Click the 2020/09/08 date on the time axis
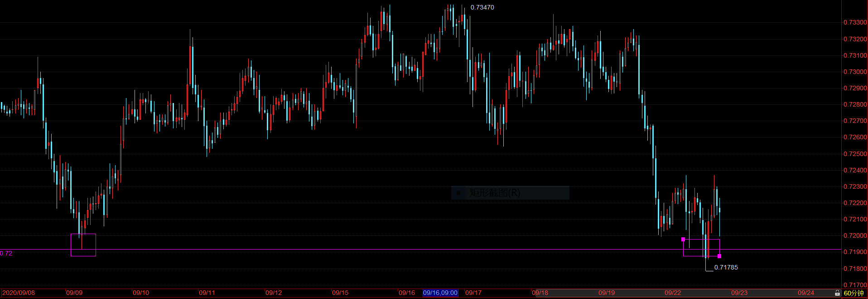Image resolution: width=868 pixels, height=299 pixels. pyautogui.click(x=19, y=293)
